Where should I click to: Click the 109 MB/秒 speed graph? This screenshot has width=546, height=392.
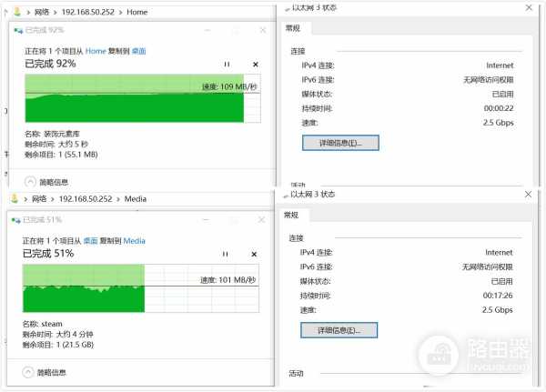[x=143, y=98]
